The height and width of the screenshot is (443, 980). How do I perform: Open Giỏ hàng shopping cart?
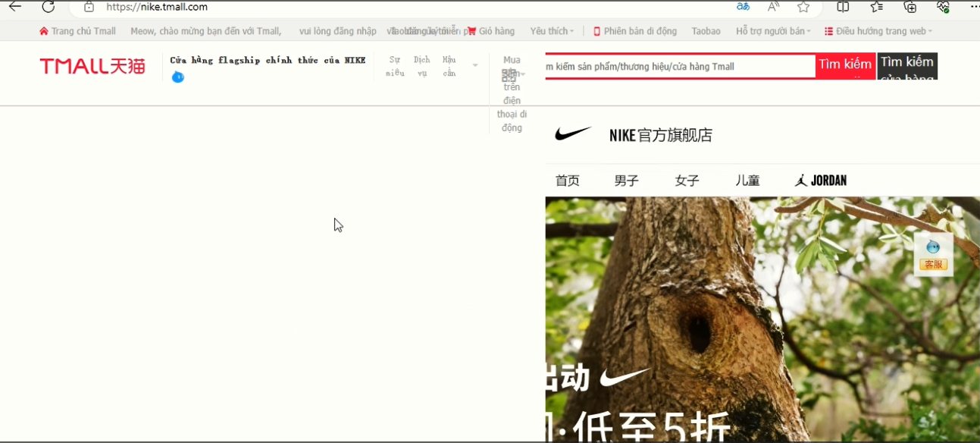click(491, 31)
